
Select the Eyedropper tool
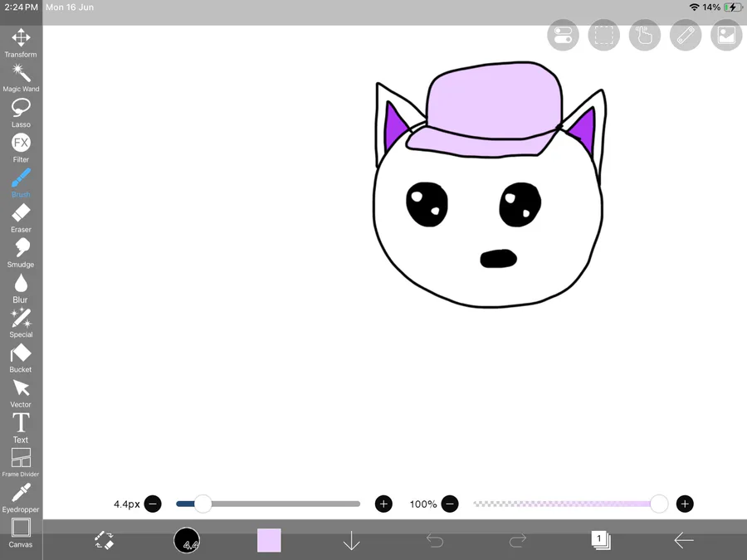point(21,498)
